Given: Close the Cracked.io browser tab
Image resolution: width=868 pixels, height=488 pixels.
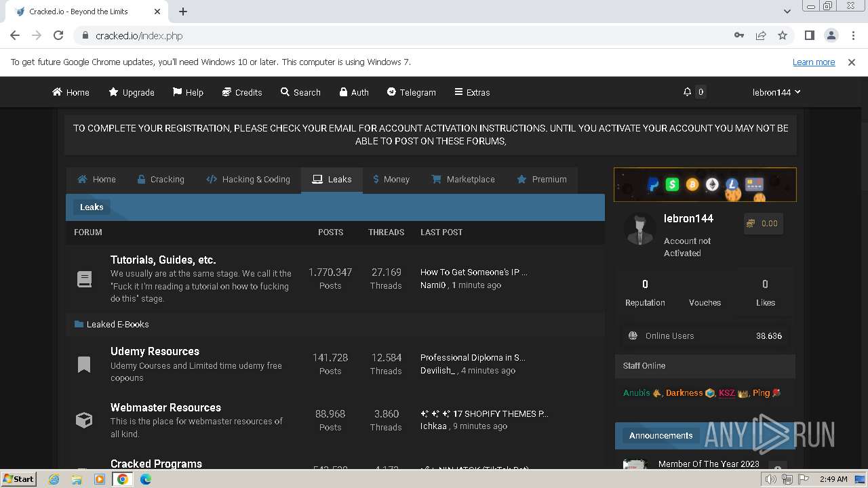Looking at the screenshot, I should [x=157, y=12].
